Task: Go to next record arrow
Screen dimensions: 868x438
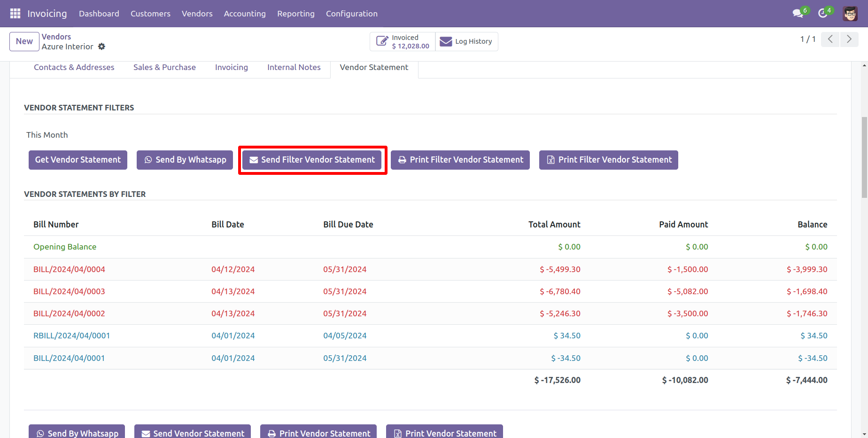Action: pos(849,39)
